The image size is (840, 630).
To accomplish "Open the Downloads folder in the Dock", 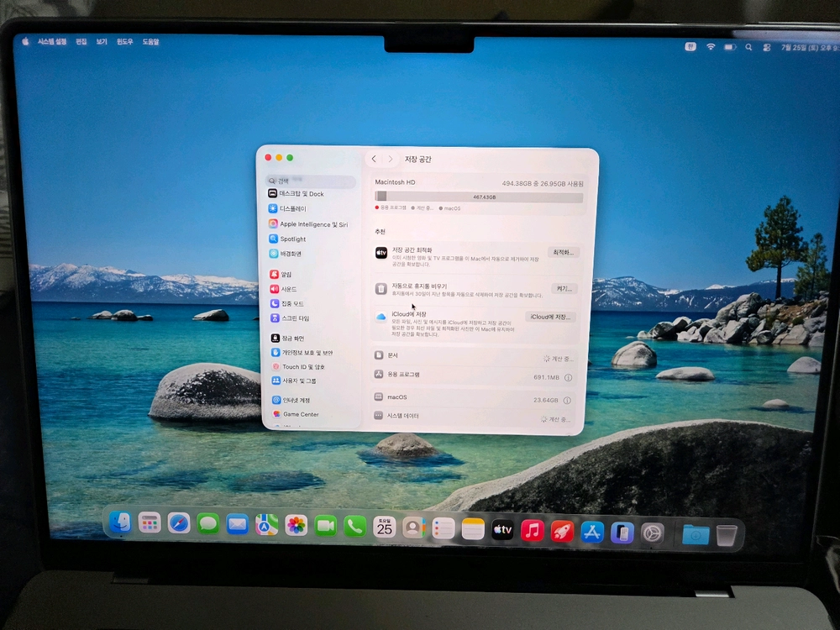I will (x=696, y=534).
